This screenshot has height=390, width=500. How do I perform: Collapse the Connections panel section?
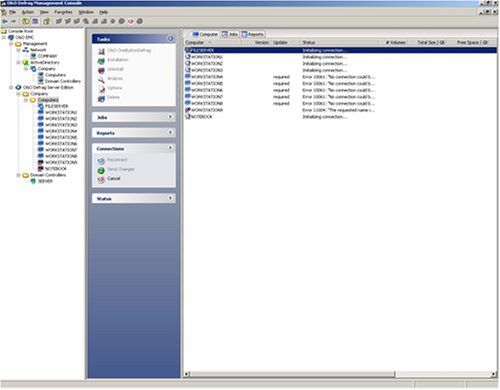[x=170, y=148]
